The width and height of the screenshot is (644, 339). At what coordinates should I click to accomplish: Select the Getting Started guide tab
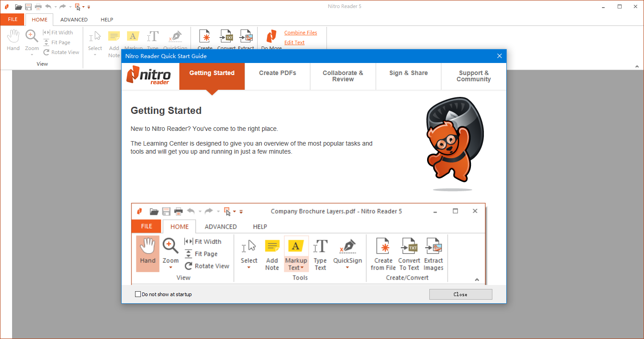212,76
